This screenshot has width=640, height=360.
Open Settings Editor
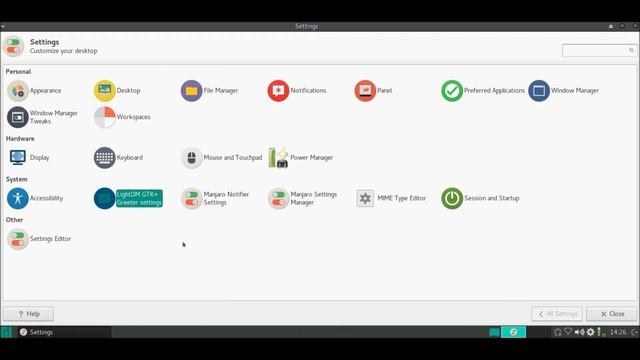point(39,239)
